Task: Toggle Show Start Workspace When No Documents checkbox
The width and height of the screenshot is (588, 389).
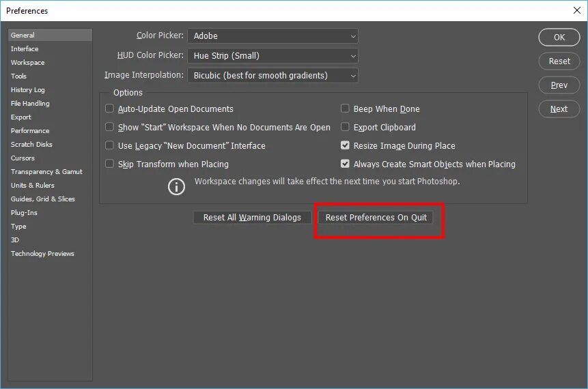Action: pos(109,127)
